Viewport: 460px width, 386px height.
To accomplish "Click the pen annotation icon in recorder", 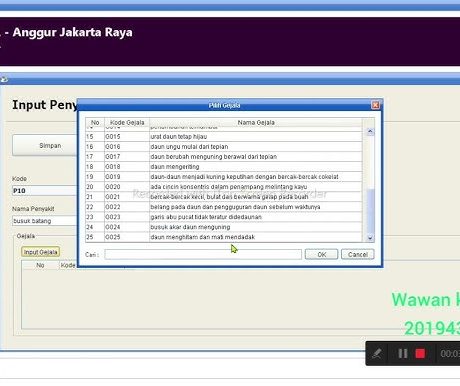I will pos(377,353).
